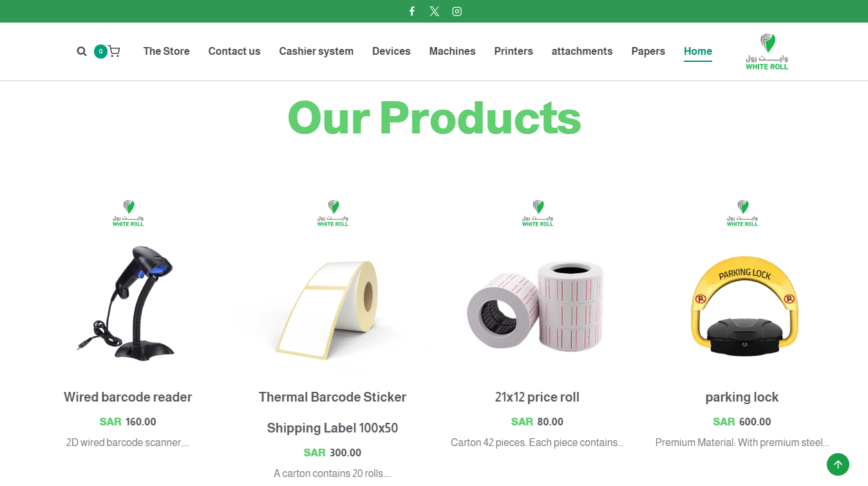Click the search magnifier icon
The width and height of the screenshot is (868, 486).
click(82, 52)
